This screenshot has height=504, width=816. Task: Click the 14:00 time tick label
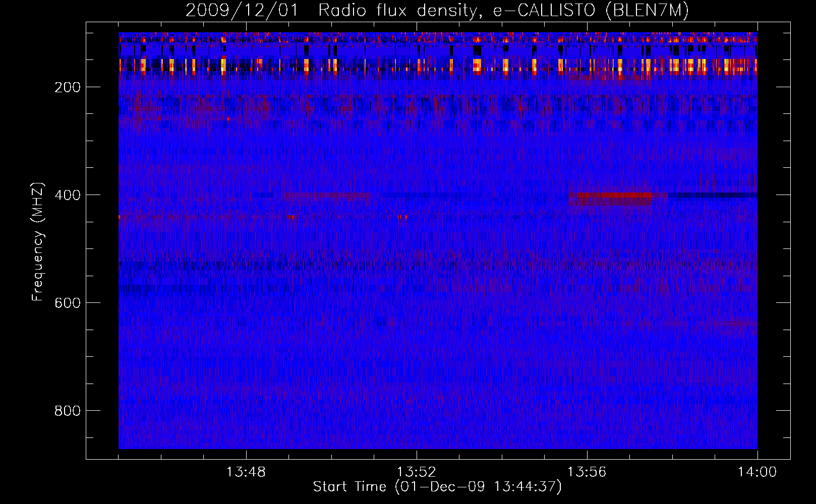coord(757,472)
